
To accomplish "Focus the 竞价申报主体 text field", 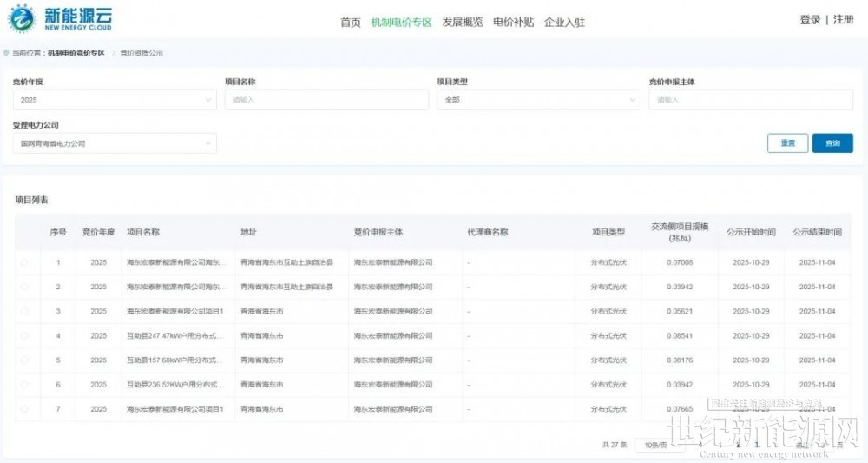I will [x=750, y=100].
